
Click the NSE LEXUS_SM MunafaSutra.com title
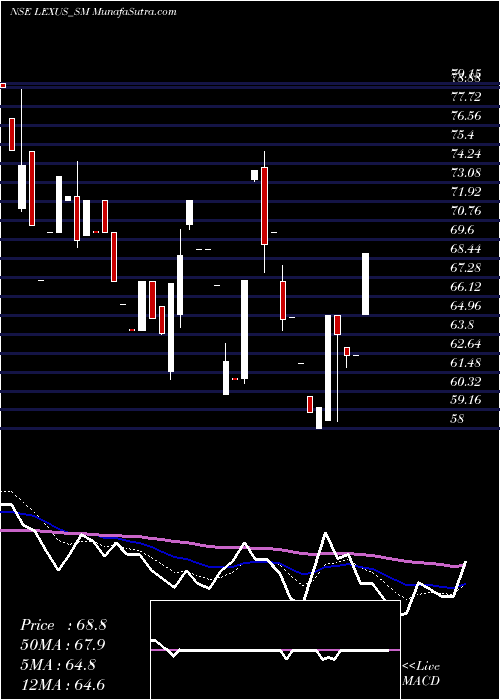point(93,12)
